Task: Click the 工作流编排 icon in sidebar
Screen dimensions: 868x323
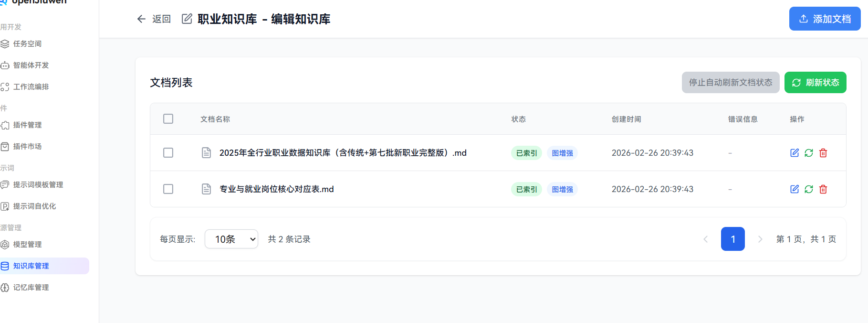Action: pos(5,87)
